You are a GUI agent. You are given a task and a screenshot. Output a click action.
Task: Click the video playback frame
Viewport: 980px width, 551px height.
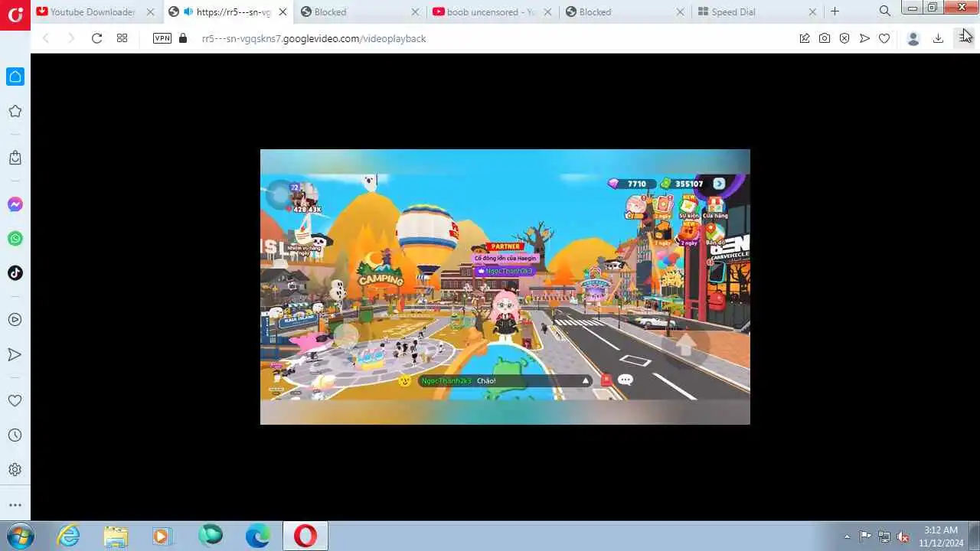[505, 287]
